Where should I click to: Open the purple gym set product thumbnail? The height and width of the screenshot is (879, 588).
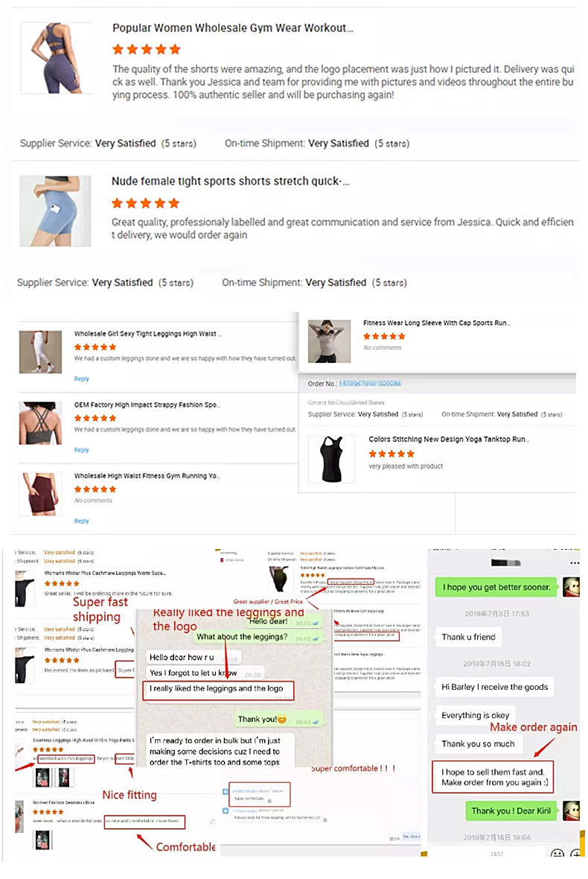[x=55, y=58]
